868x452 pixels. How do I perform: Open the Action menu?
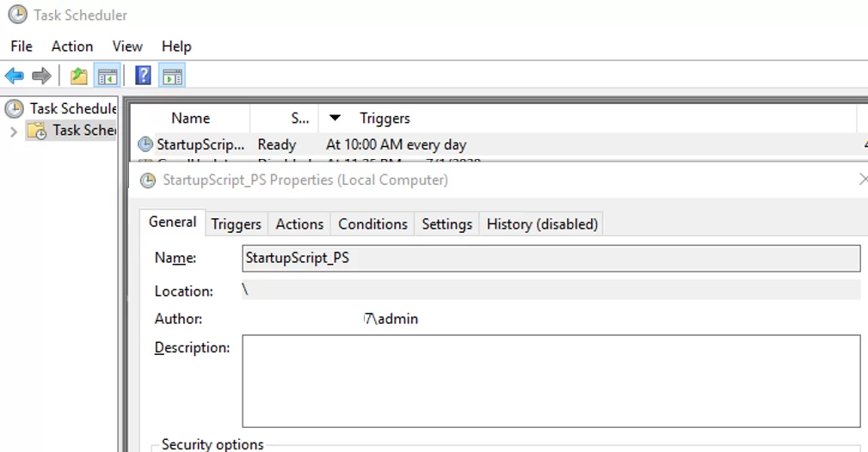72,46
